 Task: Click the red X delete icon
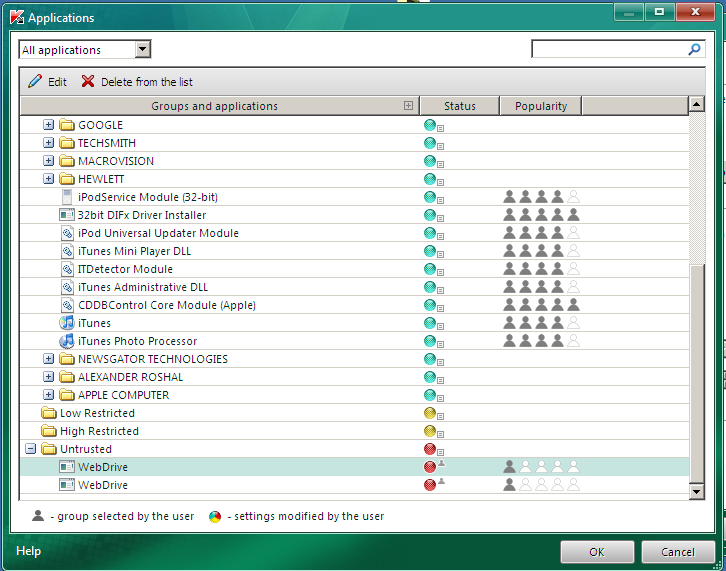88,81
